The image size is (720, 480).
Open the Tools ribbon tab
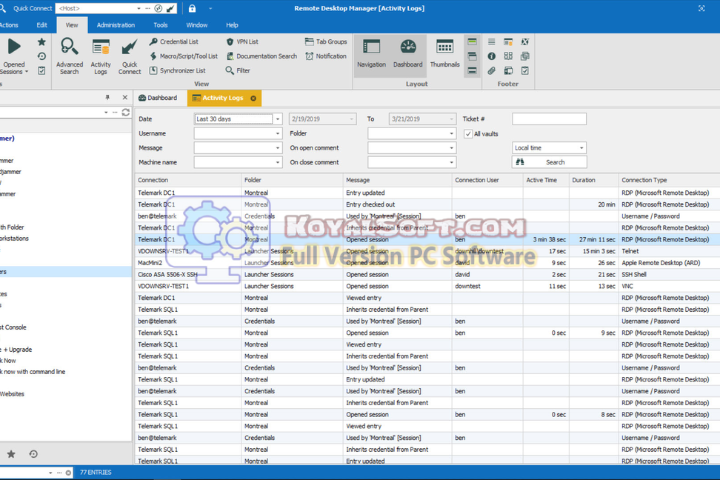pyautogui.click(x=160, y=25)
